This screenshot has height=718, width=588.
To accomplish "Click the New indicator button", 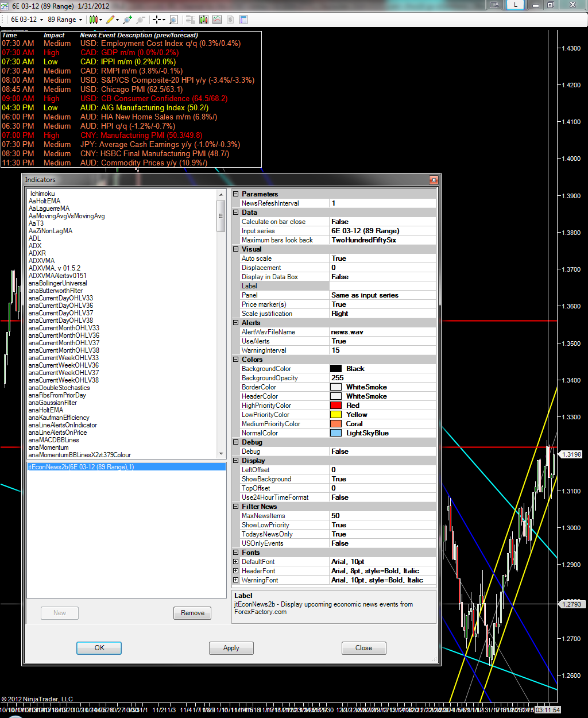I will [x=60, y=613].
